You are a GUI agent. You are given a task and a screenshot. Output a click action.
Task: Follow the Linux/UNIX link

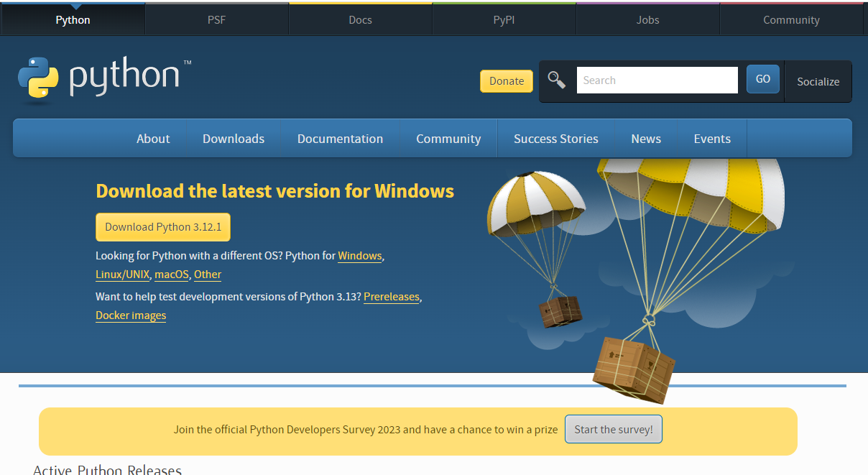click(122, 275)
